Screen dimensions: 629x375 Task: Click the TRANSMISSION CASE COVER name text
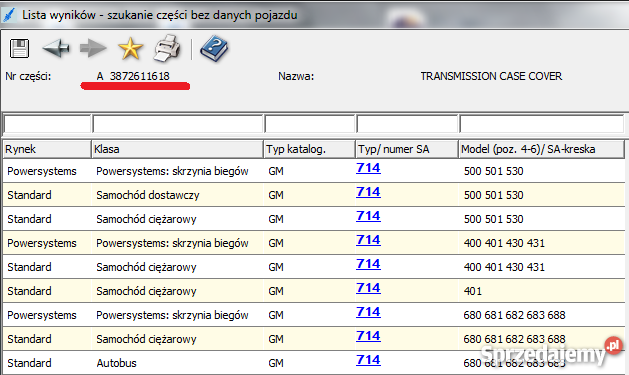coord(491,76)
